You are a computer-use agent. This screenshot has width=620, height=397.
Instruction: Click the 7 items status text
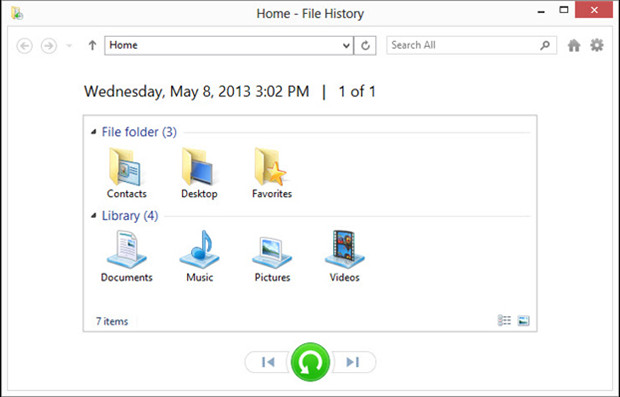(112, 321)
